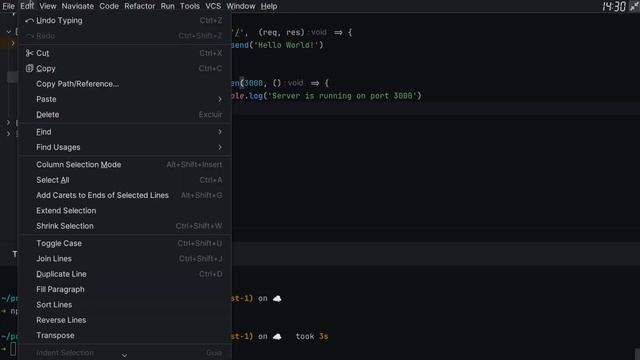640x360 pixels.
Task: Open the Find Usages submenu
Action: tap(125, 147)
